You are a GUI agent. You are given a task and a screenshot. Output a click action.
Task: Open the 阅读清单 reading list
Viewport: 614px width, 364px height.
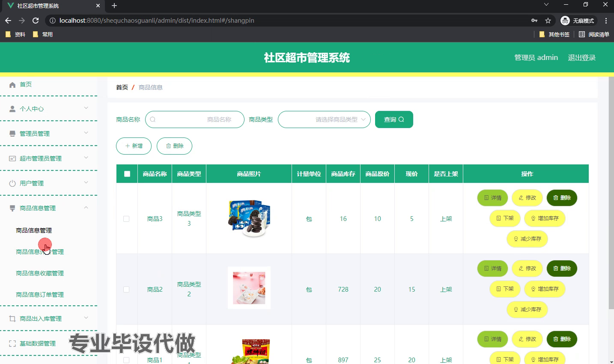594,34
